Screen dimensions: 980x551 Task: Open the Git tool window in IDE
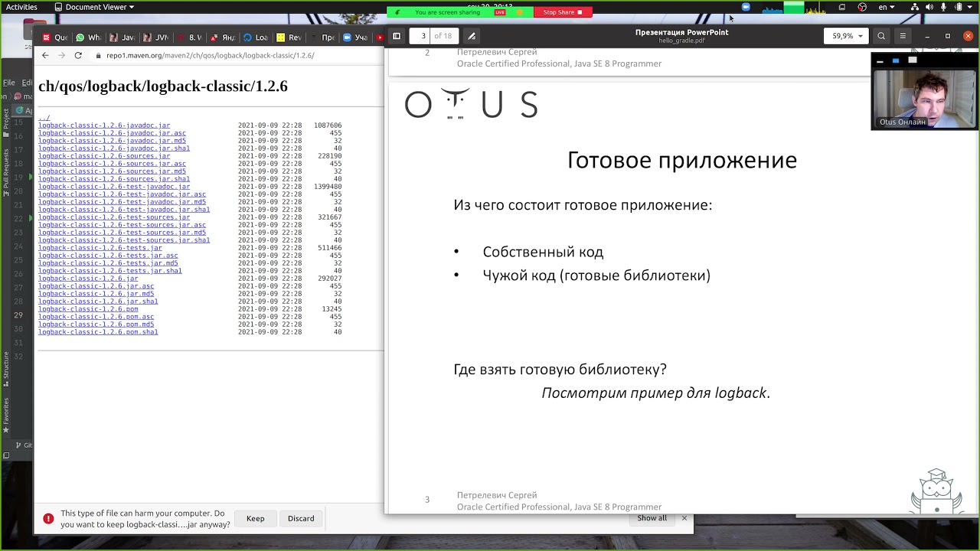point(23,445)
